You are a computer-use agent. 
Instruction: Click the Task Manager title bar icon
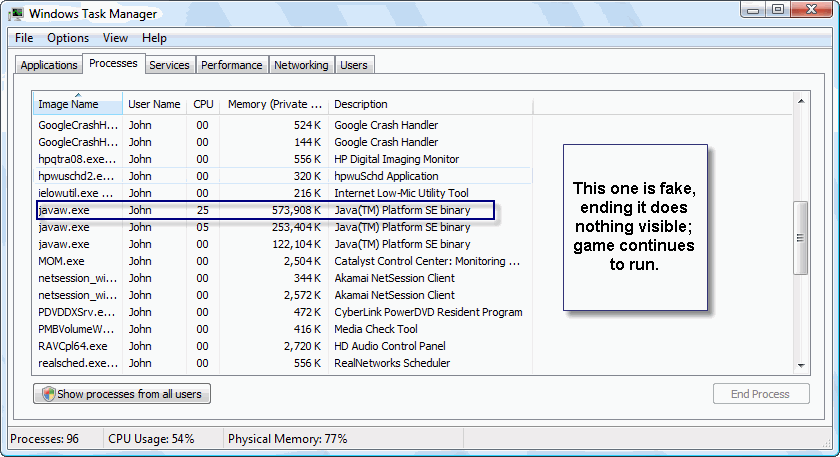click(17, 13)
